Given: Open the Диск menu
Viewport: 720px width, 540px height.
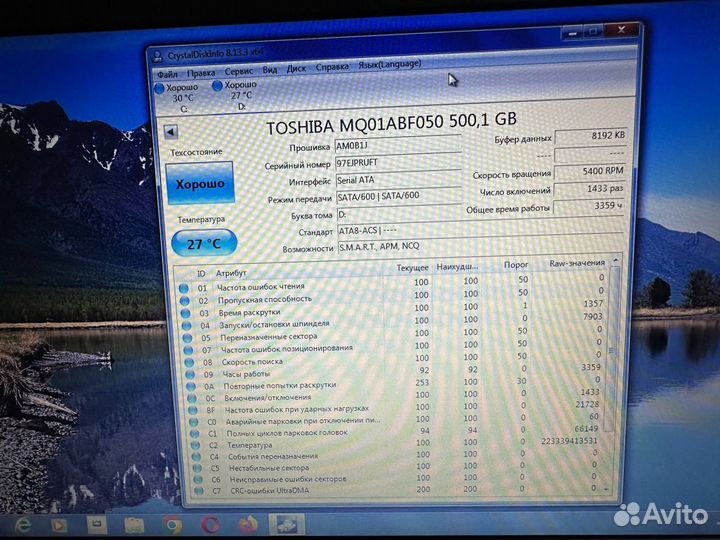Looking at the screenshot, I should (x=296, y=69).
